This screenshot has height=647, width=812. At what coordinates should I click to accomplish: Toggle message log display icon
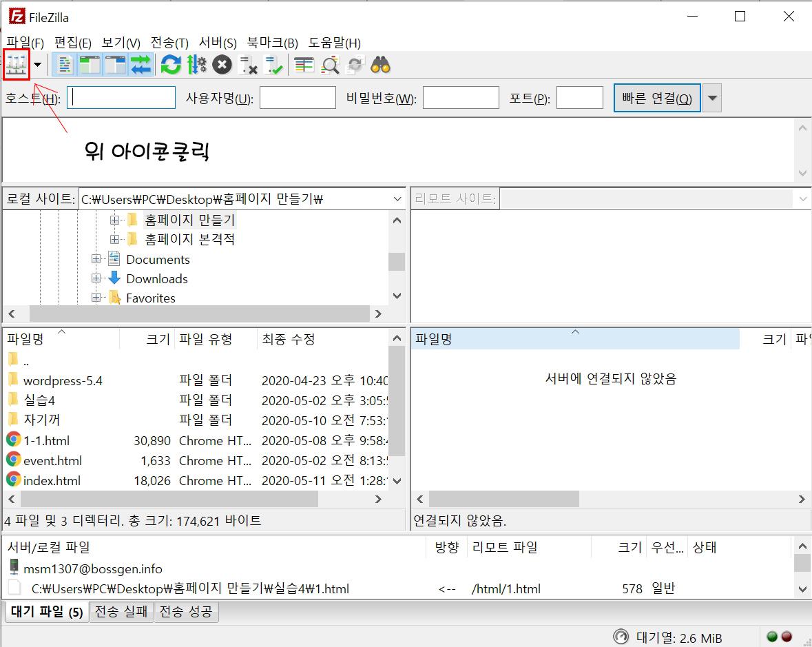tap(65, 65)
